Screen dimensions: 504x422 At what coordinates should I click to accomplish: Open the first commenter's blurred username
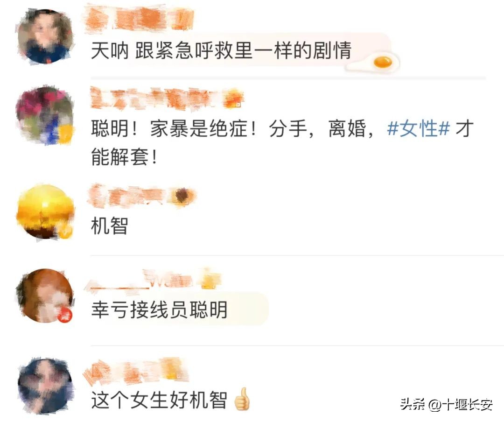click(139, 19)
